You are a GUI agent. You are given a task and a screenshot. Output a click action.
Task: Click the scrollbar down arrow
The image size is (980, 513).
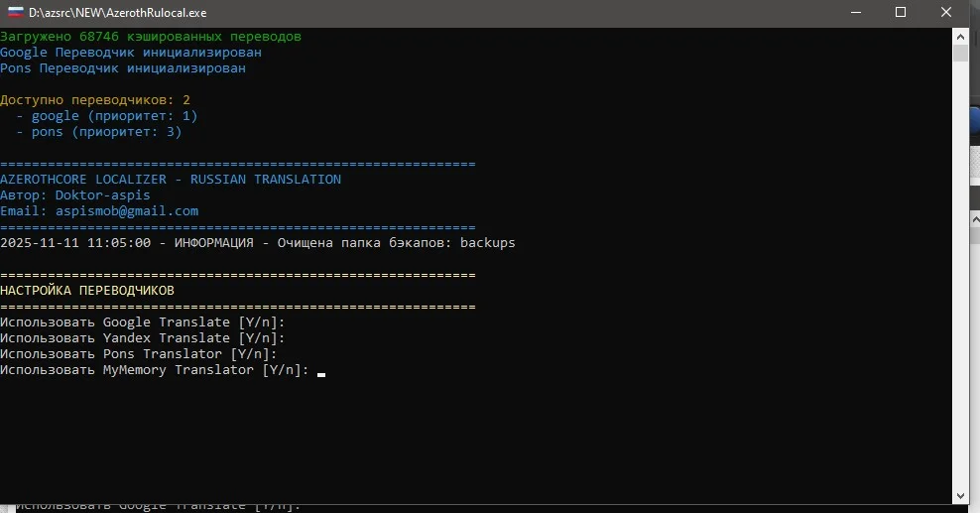[960, 495]
